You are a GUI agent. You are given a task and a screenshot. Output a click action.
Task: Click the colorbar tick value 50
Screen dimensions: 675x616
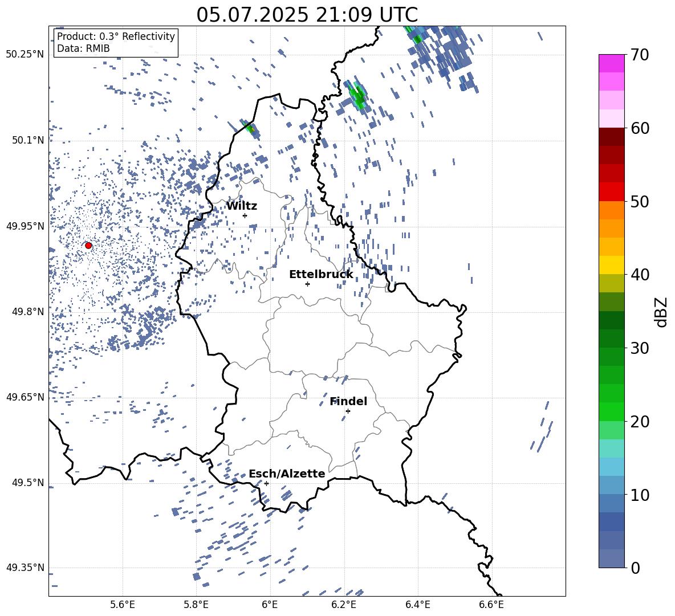pyautogui.click(x=640, y=201)
